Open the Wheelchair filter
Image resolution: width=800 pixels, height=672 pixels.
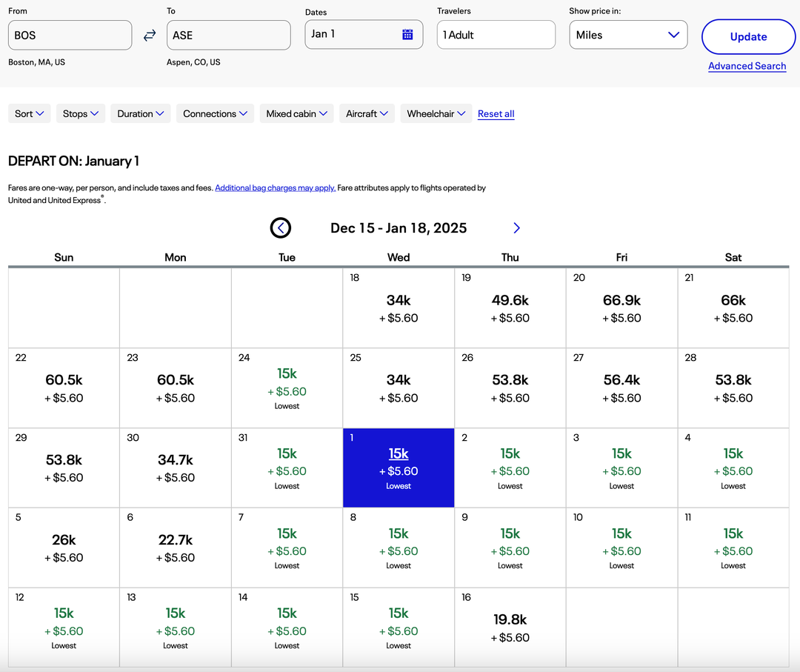point(436,113)
